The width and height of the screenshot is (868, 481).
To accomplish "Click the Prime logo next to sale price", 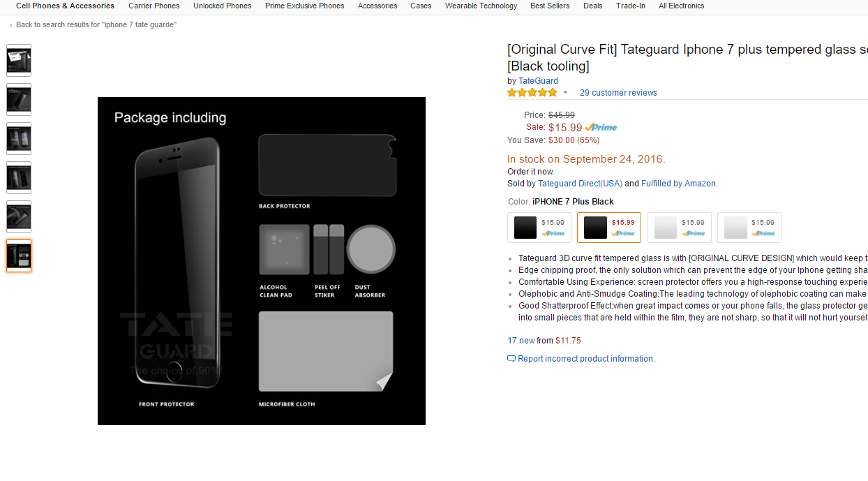I will 601,128.
